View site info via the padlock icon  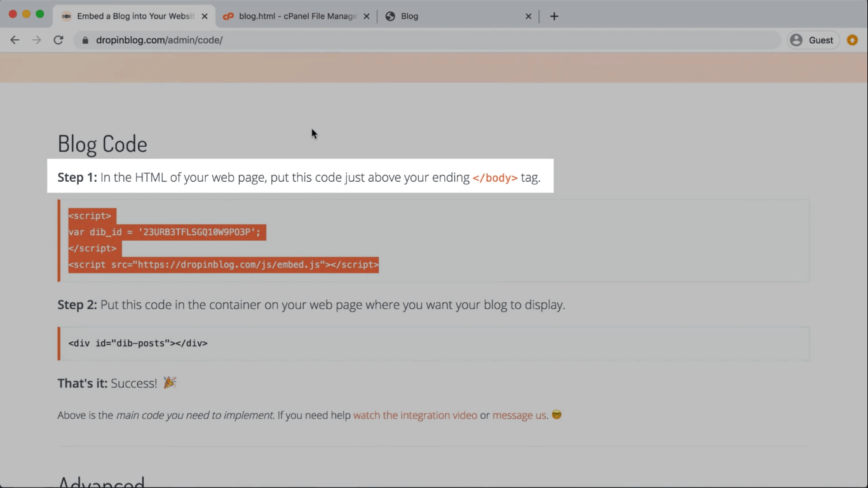[x=85, y=40]
